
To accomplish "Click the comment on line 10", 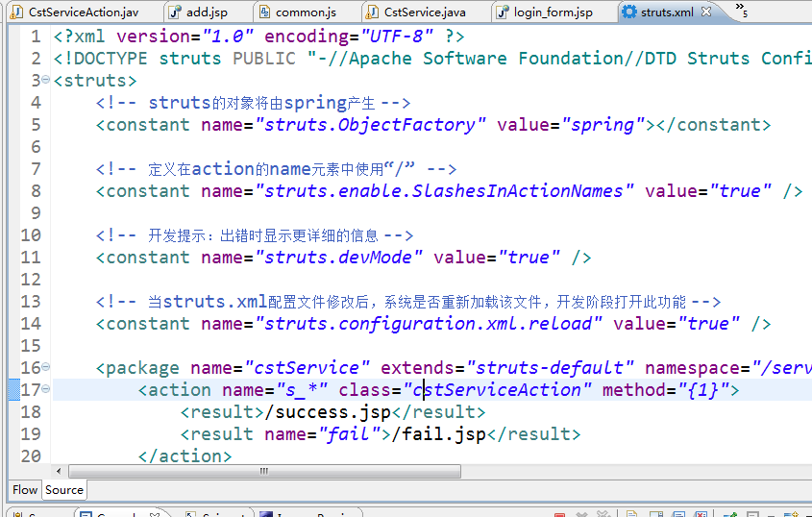I will pos(255,235).
